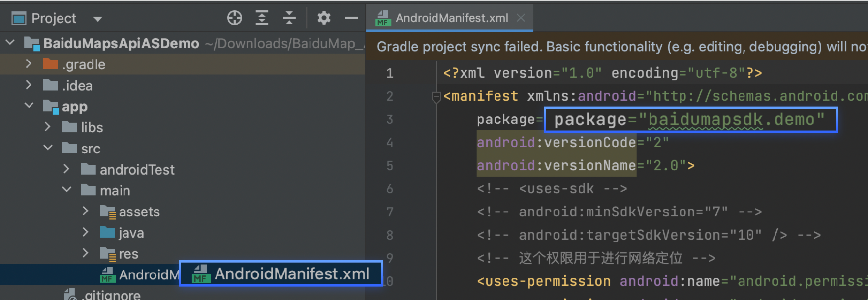Image resolution: width=868 pixels, height=303 pixels.
Task: Select the libs folder in tree
Action: 92,127
